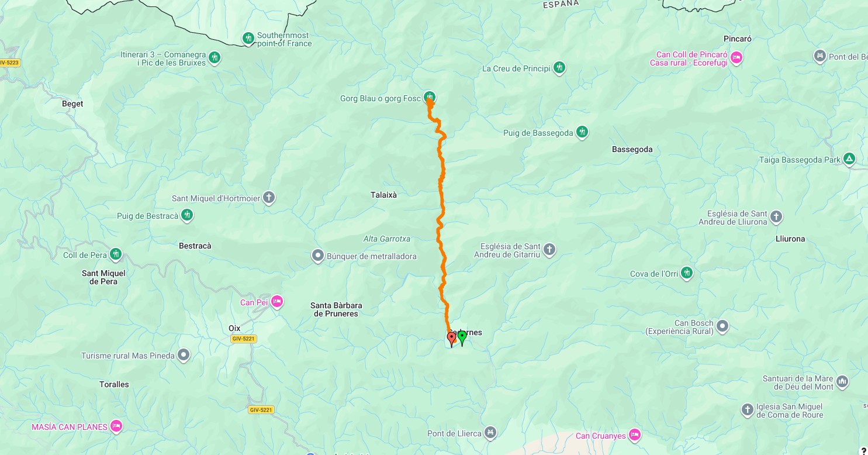Click the Turisme rural Mas Pineda marker
The height and width of the screenshot is (455, 868).
pos(184,355)
